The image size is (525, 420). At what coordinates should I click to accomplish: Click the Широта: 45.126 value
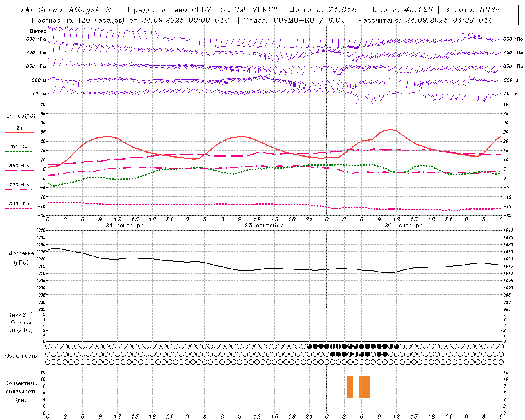pyautogui.click(x=400, y=10)
